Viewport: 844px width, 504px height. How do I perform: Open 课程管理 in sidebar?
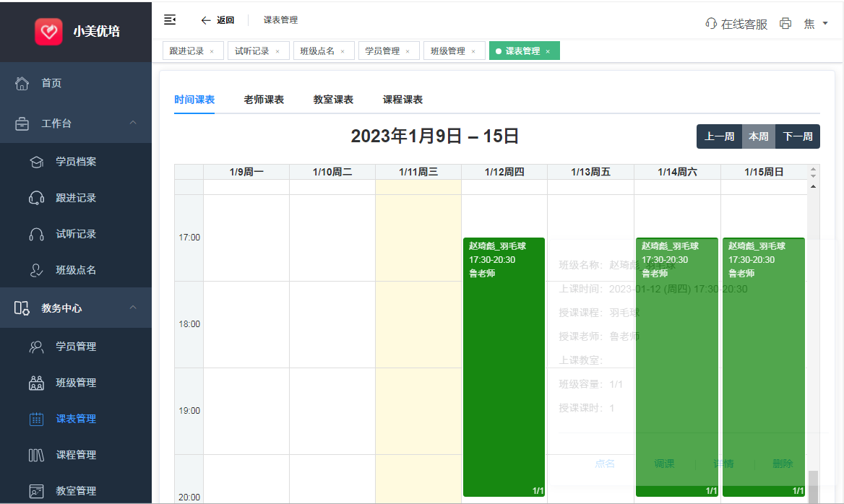tap(76, 455)
